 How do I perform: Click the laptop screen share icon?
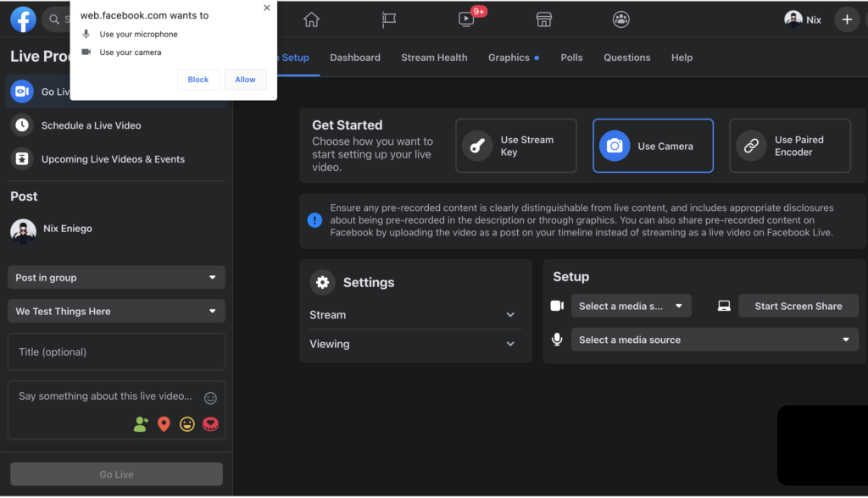(724, 306)
